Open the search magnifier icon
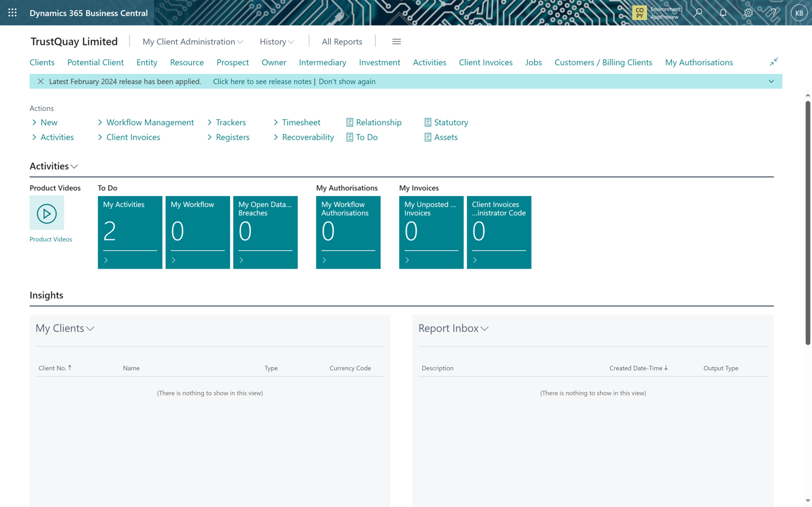Image resolution: width=812 pixels, height=507 pixels. (698, 12)
